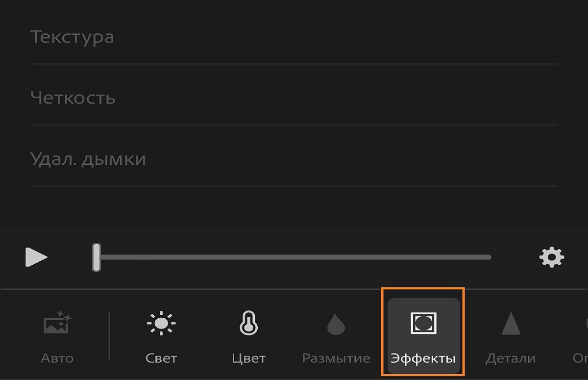Adjust the Удал. дымки slider
Screen dimensions: 588x380
[294, 185]
